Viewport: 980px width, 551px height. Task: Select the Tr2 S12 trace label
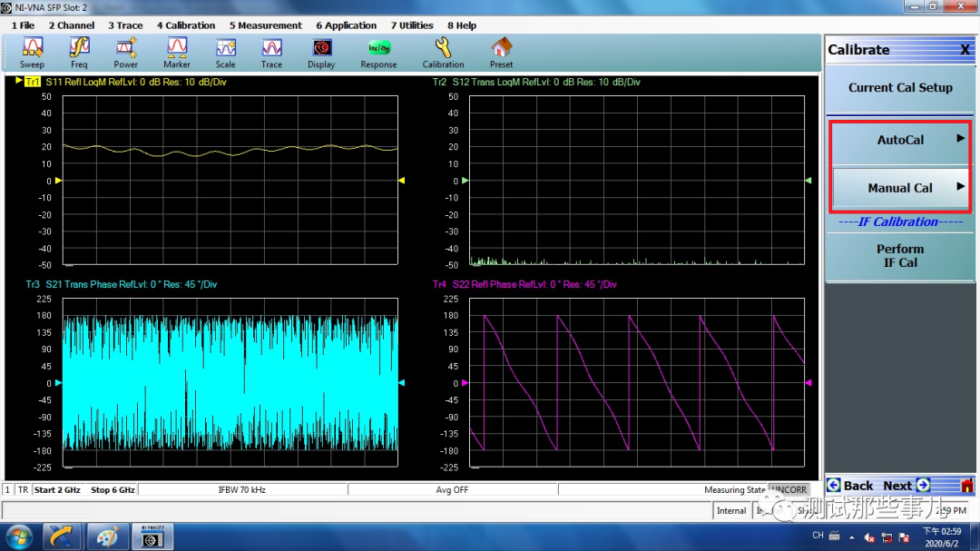(x=536, y=82)
